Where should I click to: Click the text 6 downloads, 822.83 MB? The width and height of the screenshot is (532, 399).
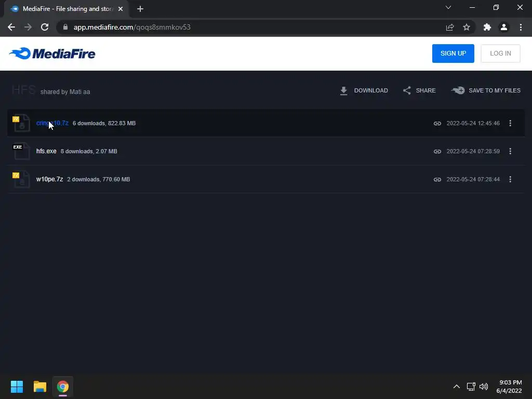click(104, 123)
